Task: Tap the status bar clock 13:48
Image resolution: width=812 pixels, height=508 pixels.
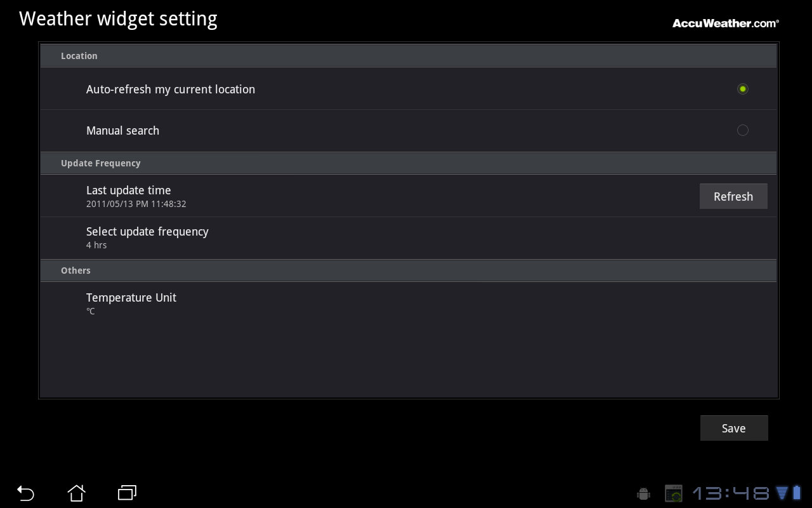Action: pyautogui.click(x=730, y=493)
